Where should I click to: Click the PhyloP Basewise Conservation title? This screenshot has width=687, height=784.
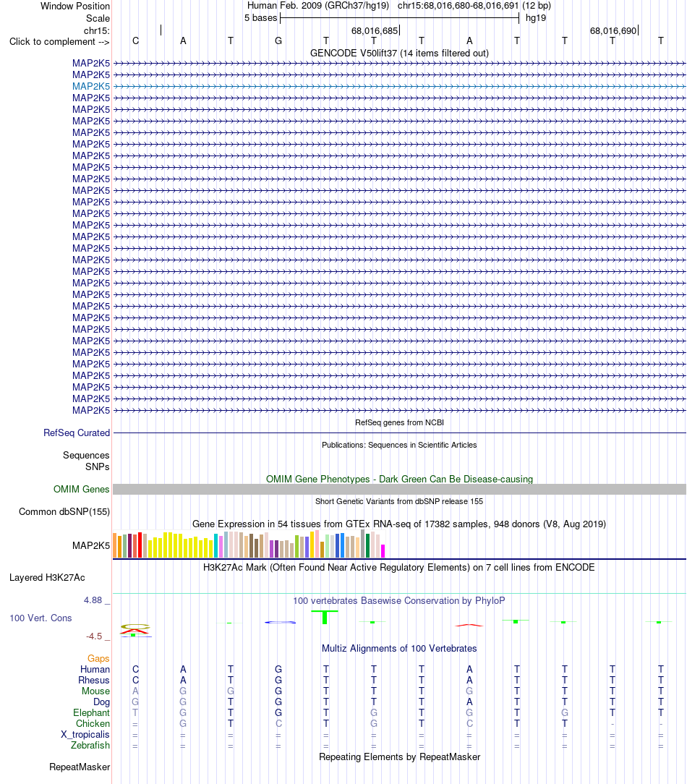click(x=399, y=601)
